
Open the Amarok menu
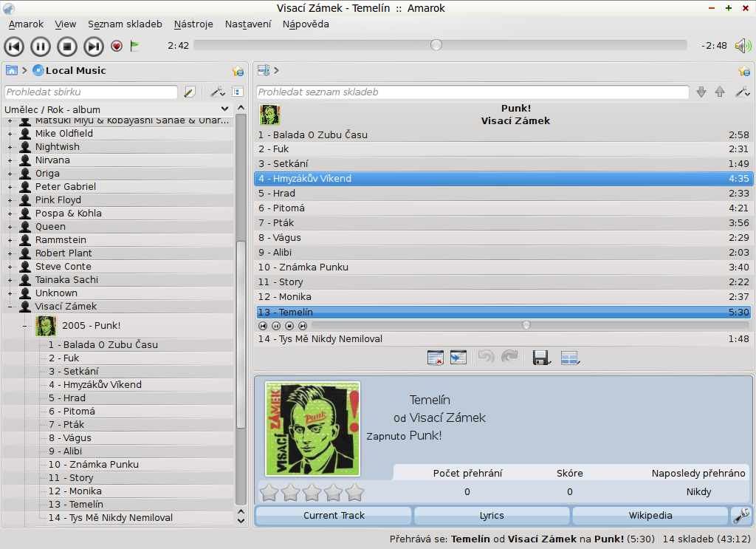pos(26,24)
